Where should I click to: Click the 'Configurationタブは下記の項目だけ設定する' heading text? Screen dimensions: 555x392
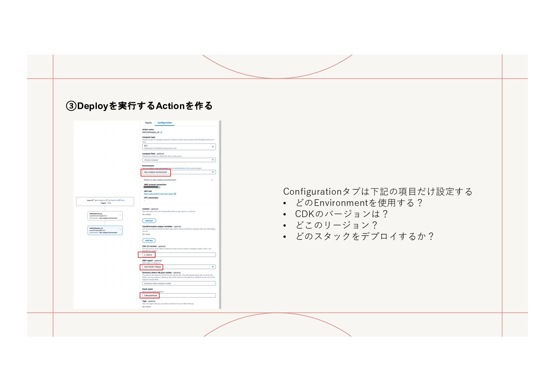click(378, 192)
